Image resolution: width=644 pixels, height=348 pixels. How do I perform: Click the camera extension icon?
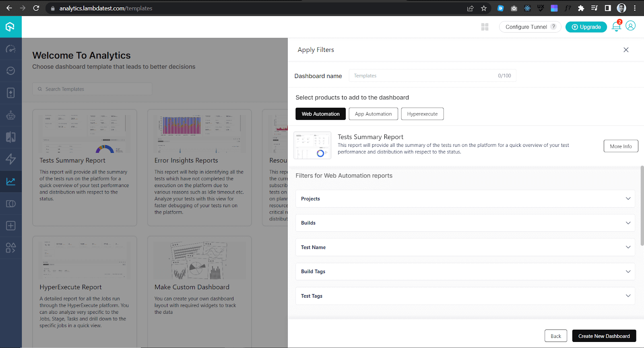coord(514,8)
